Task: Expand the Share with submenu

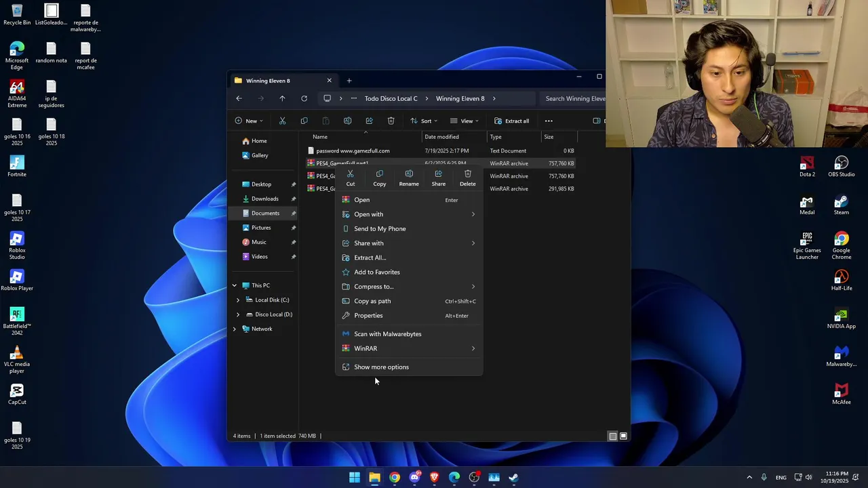Action: [409, 243]
